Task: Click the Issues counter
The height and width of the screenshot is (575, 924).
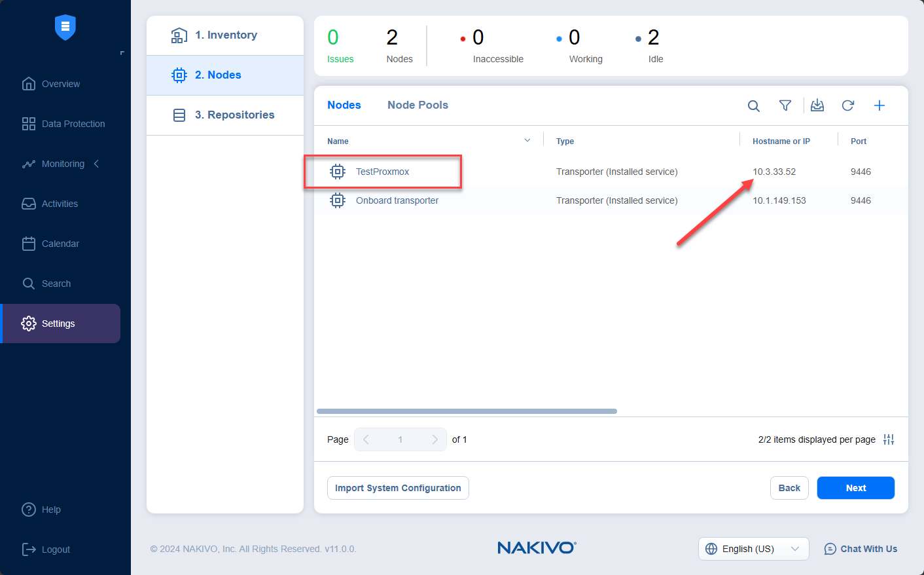Action: [340, 45]
